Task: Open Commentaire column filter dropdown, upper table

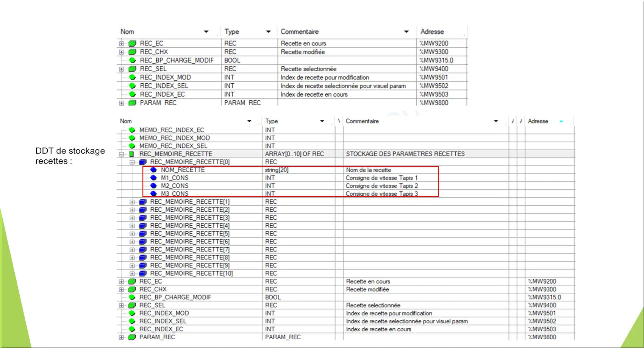Action: (406, 32)
